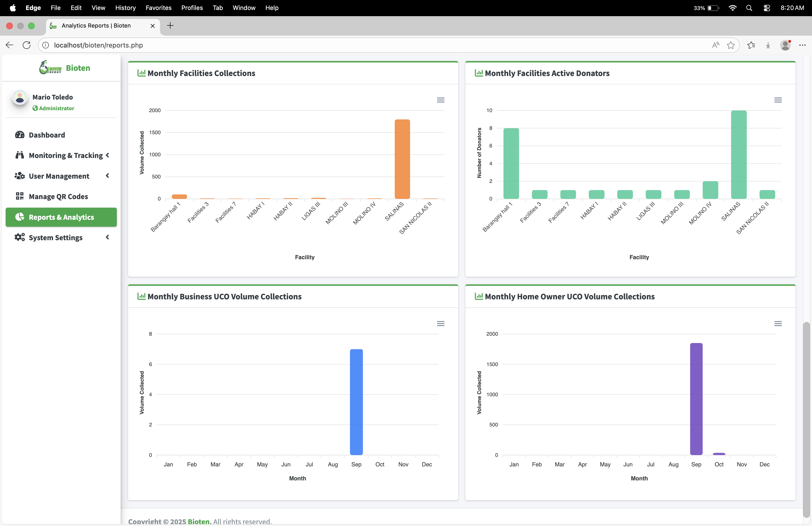This screenshot has height=526, width=812.
Task: Select the Analytics Reports browser tab
Action: tap(96, 26)
